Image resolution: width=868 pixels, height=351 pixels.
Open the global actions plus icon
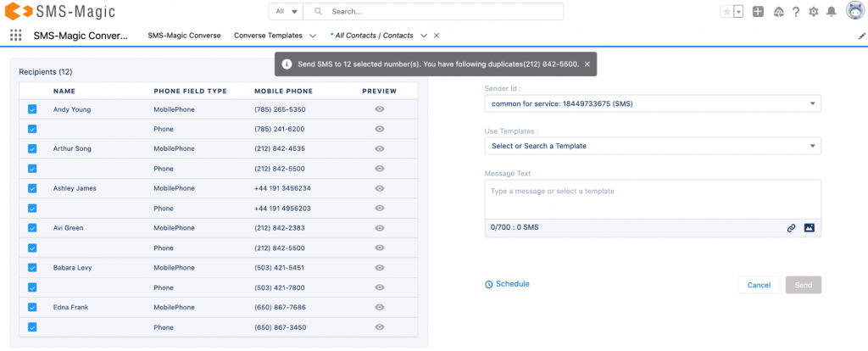[x=759, y=12]
